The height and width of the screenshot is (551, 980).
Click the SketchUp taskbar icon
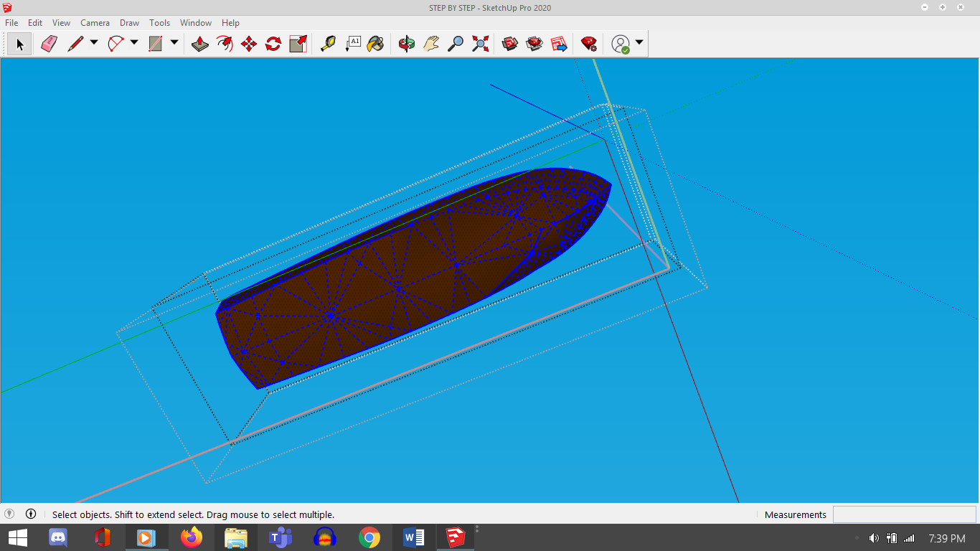pyautogui.click(x=455, y=537)
